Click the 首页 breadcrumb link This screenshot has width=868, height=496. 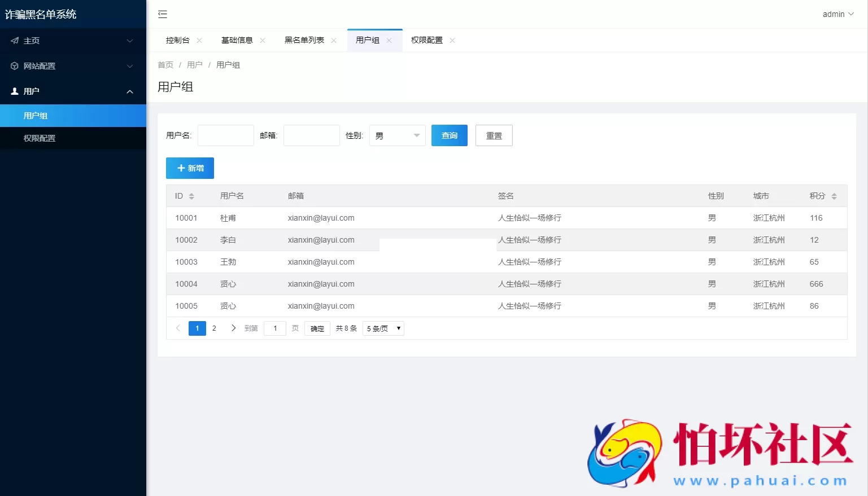165,64
